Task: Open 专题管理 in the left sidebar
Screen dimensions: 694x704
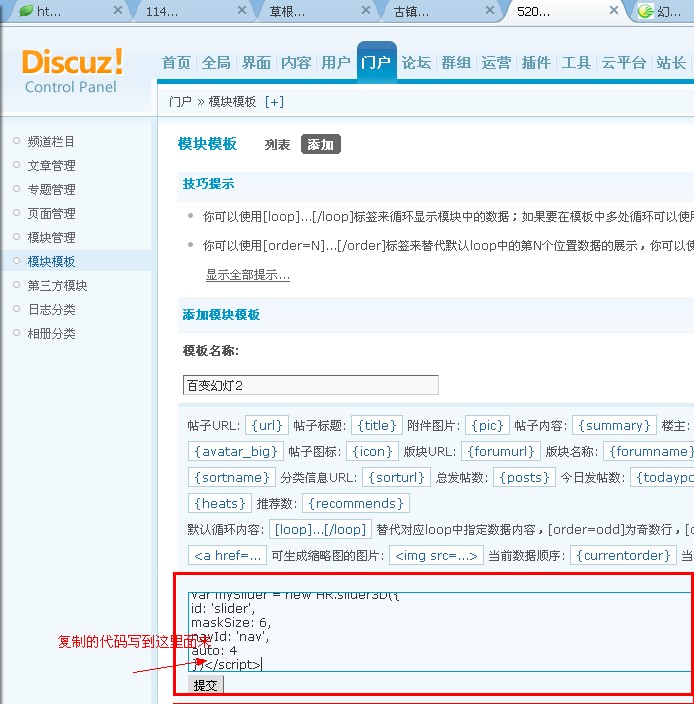Action: [51, 189]
